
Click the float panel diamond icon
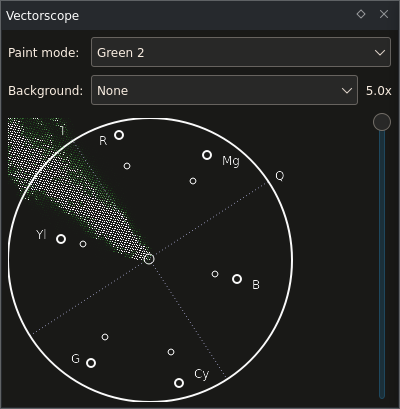(x=361, y=14)
